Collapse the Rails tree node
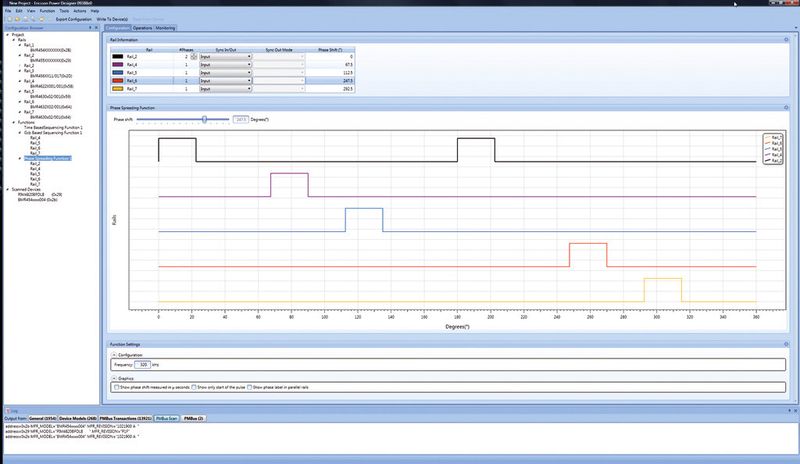This screenshot has height=464, width=800. (14, 40)
